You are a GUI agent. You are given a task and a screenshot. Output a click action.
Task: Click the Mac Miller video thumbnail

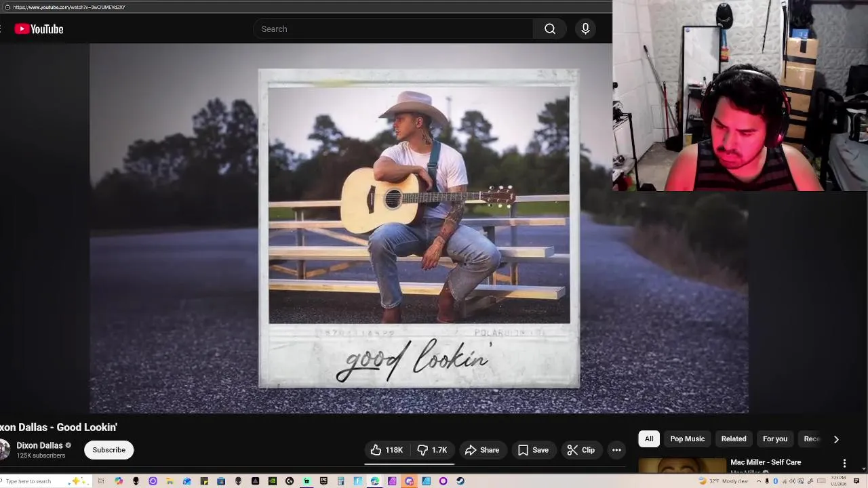pyautogui.click(x=682, y=466)
